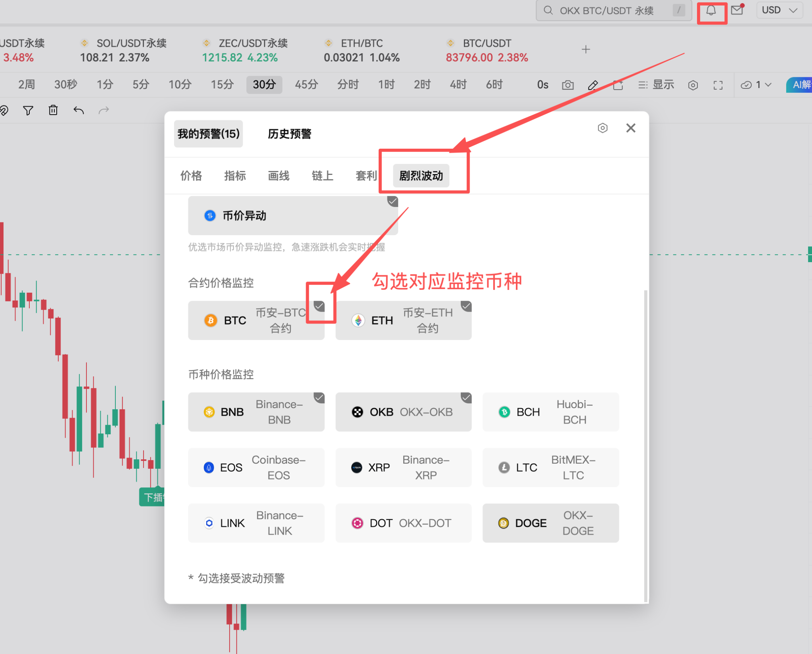Toggle BTC 币安-BTC合约 monitoring
The height and width of the screenshot is (654, 812).
(x=256, y=320)
